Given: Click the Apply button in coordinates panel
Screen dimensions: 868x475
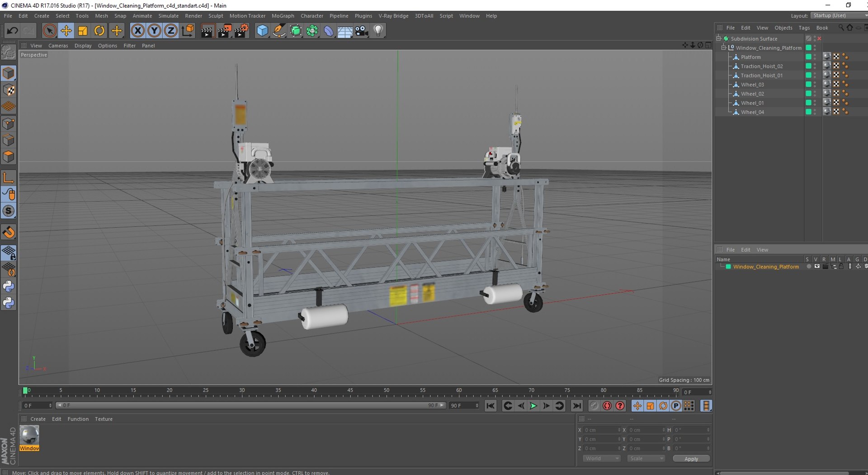Looking at the screenshot, I should click(x=691, y=459).
